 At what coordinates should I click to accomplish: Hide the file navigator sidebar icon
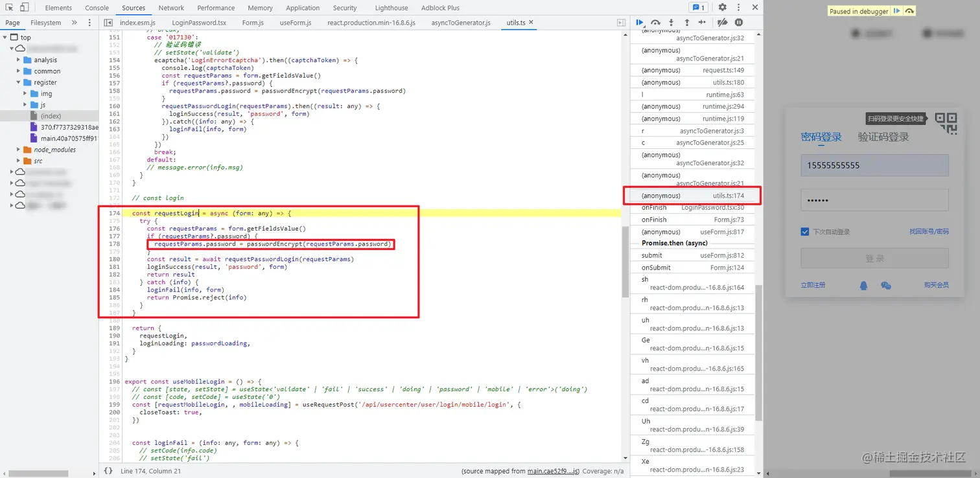(108, 23)
